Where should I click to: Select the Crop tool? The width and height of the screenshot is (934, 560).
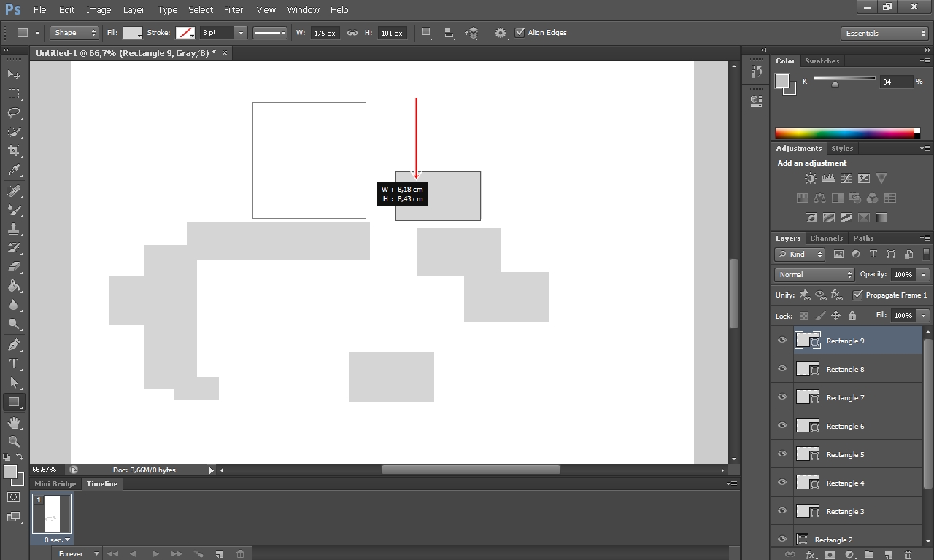(14, 151)
